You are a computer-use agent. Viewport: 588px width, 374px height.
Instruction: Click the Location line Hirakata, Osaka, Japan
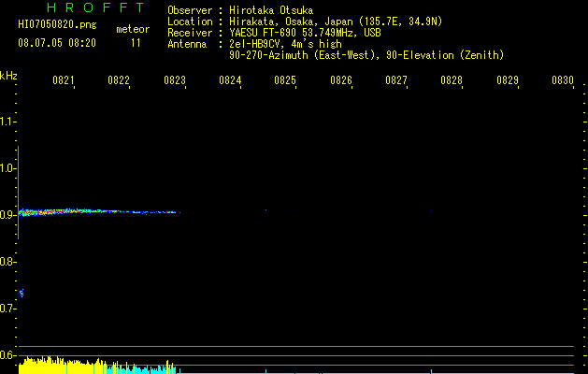pos(305,22)
